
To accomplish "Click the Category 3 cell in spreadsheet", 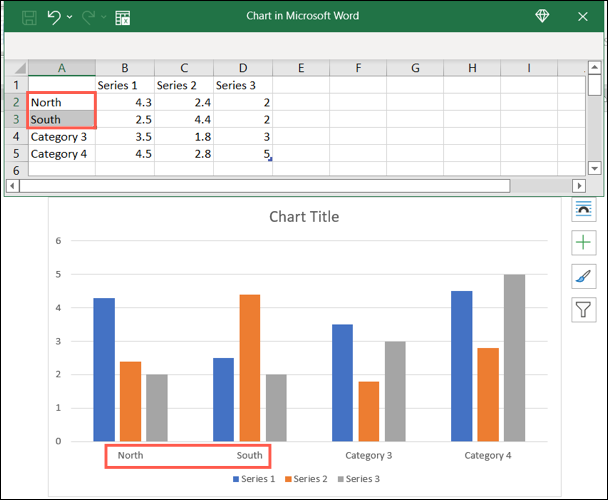I will (62, 136).
